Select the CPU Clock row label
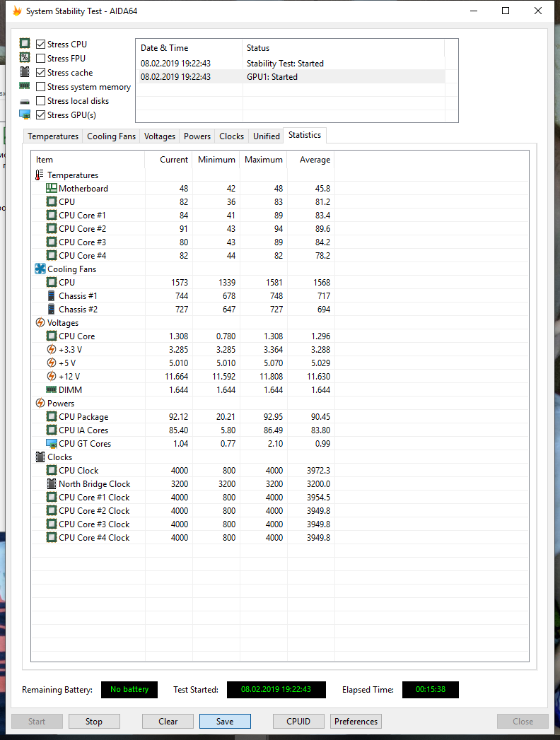This screenshot has height=740, width=560. [x=78, y=471]
